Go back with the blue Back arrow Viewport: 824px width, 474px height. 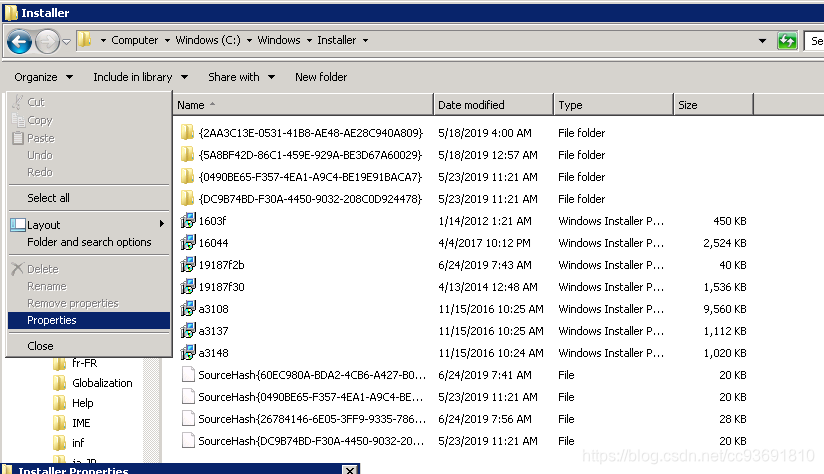tap(19, 41)
